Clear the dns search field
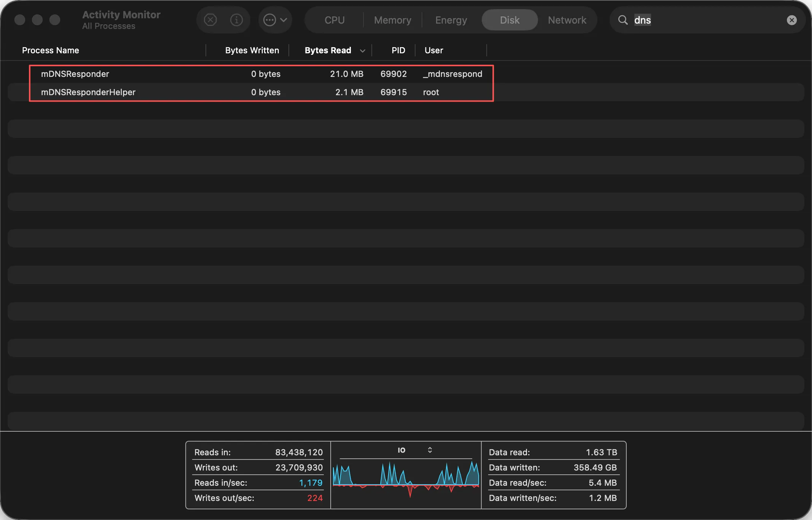Viewport: 812px width, 520px height. tap(791, 20)
